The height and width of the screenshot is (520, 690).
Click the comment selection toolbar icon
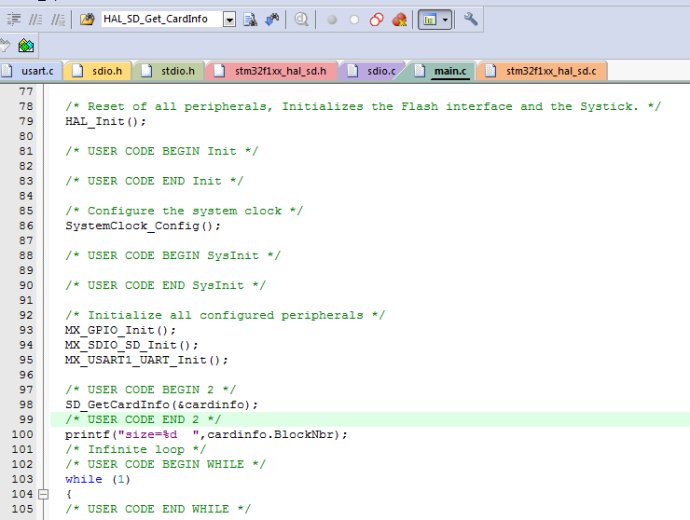pyautogui.click(x=36, y=19)
